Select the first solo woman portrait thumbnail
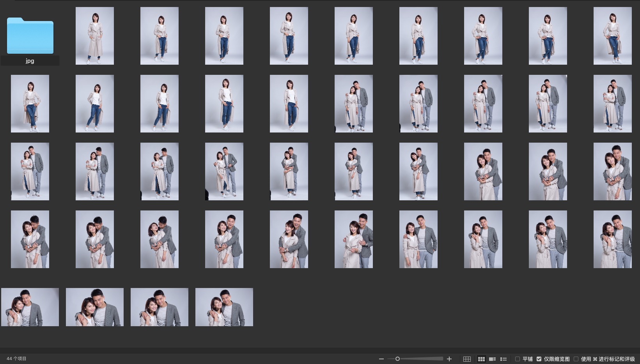 (x=95, y=36)
